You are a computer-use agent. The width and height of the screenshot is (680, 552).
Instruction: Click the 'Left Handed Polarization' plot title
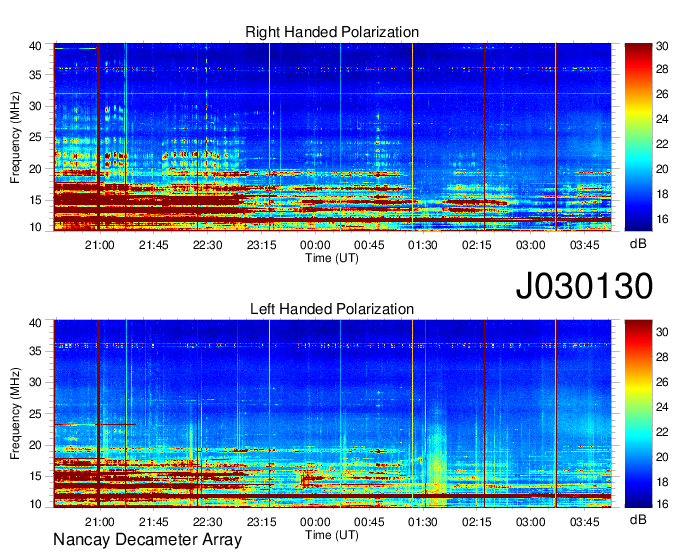[332, 309]
